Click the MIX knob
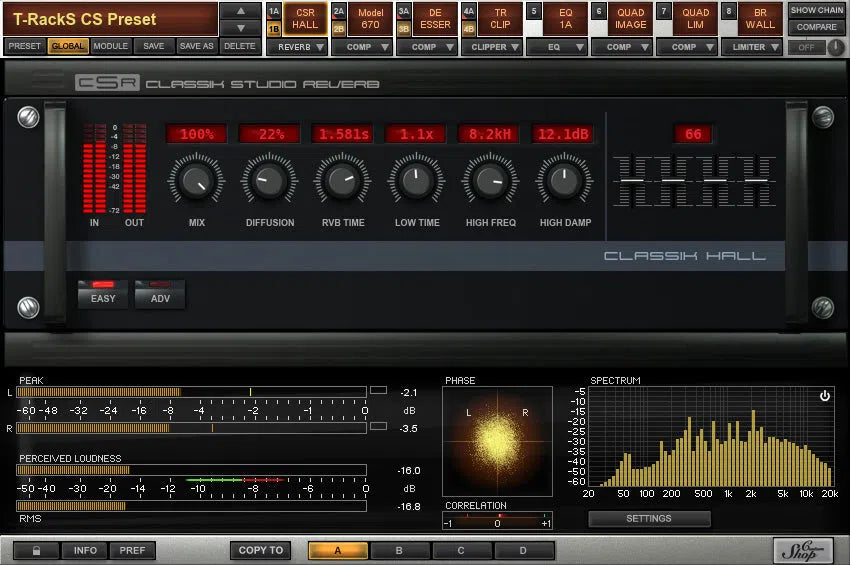The width and height of the screenshot is (850, 565). point(196,181)
